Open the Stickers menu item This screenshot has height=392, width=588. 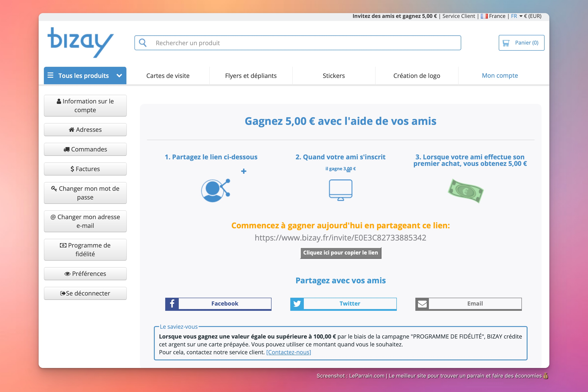pyautogui.click(x=334, y=76)
